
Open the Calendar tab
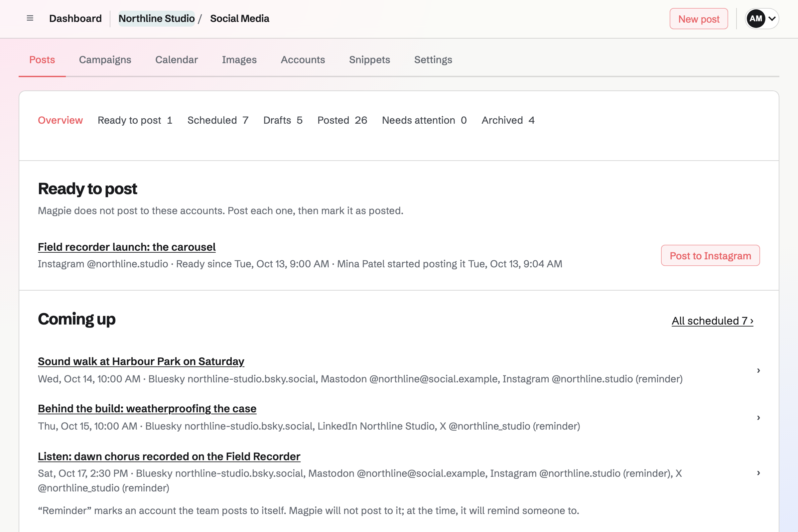click(177, 60)
